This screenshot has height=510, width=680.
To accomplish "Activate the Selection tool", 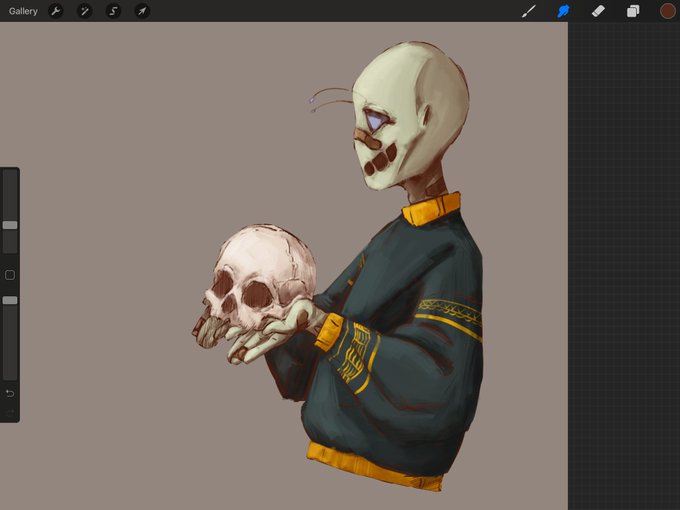I will tap(113, 11).
